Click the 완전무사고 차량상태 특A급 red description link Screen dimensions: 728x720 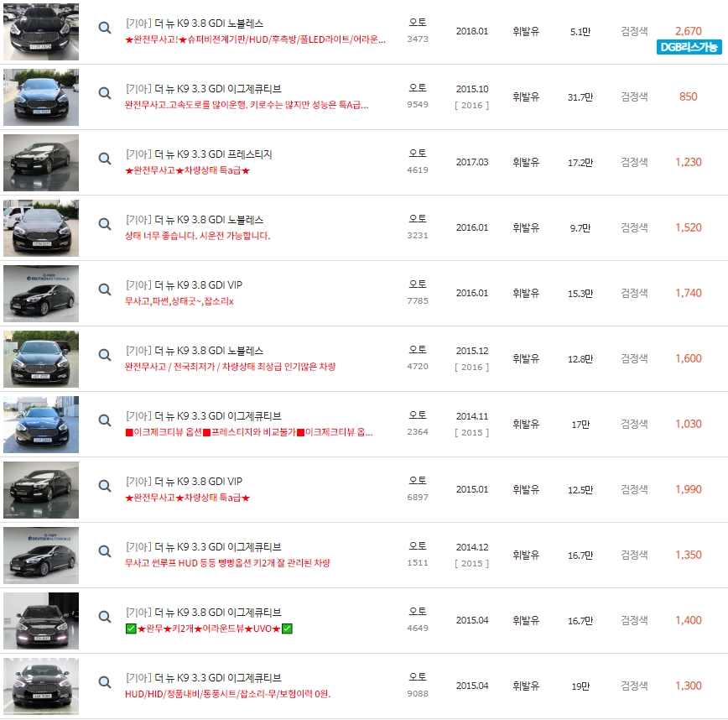click(x=186, y=171)
